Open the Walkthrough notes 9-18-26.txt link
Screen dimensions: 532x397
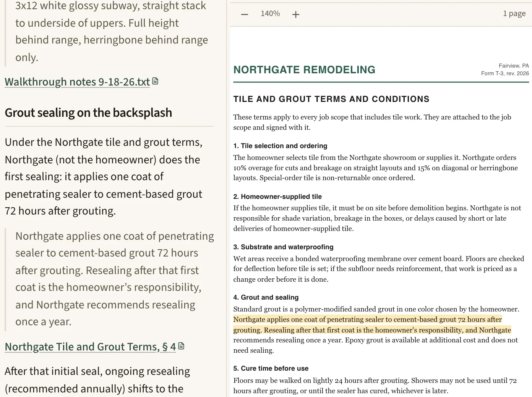pos(77,82)
